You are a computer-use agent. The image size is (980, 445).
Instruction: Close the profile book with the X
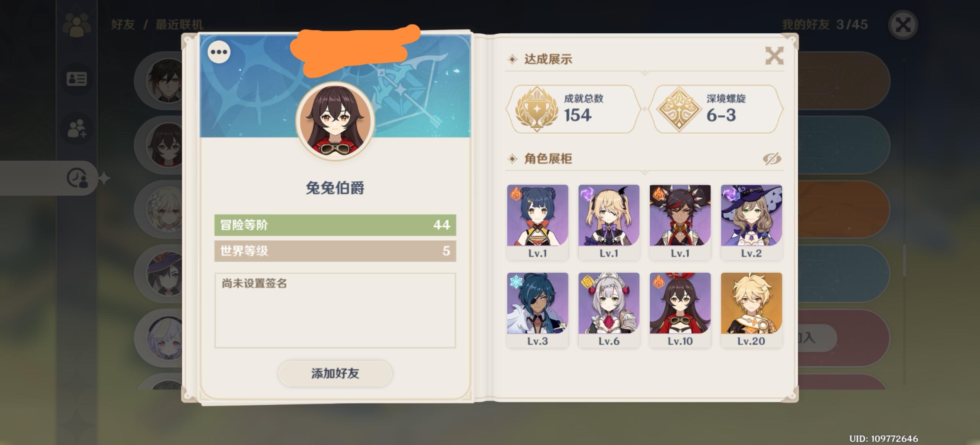(x=774, y=56)
